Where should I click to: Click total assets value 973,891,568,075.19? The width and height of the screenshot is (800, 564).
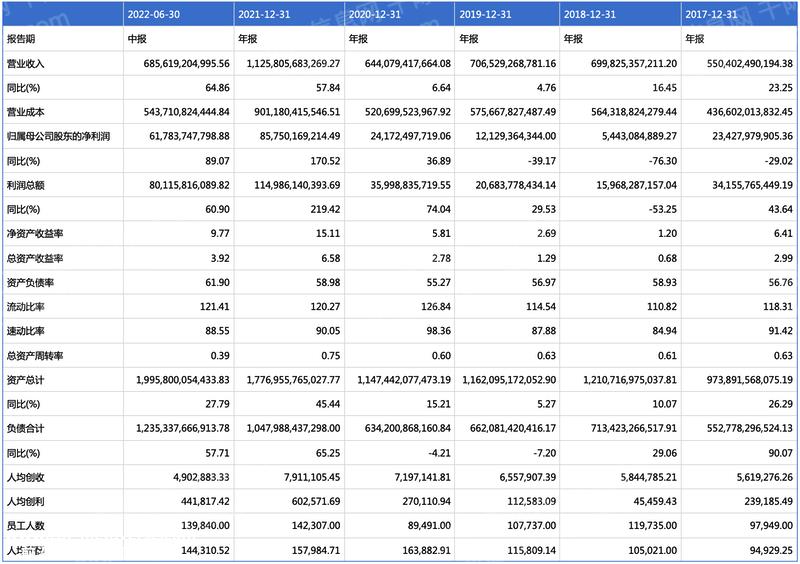coord(750,380)
